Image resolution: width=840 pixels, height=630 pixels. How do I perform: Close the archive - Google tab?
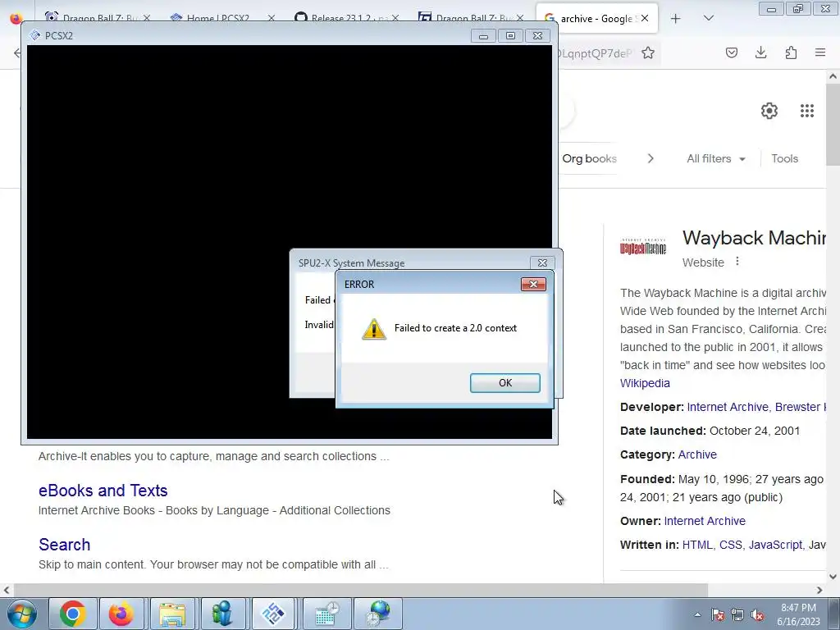pos(645,18)
